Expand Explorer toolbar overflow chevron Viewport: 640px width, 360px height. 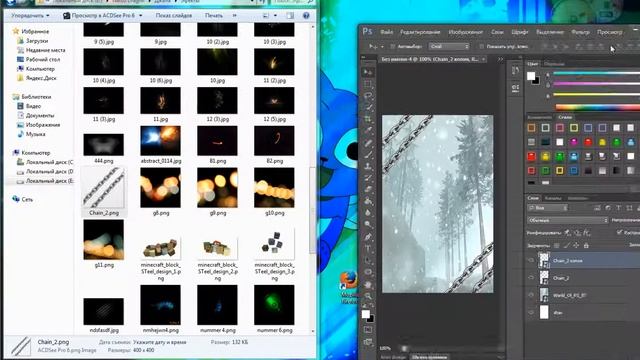[x=234, y=16]
